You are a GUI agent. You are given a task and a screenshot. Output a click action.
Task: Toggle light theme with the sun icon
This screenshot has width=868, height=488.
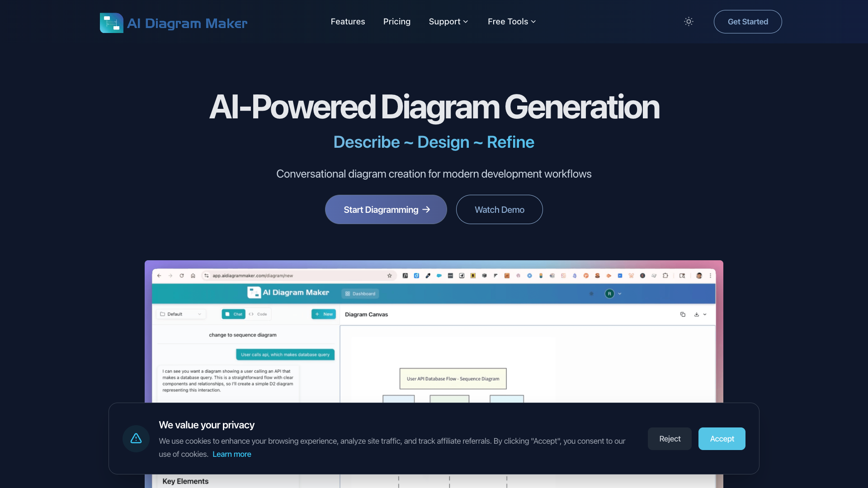click(689, 22)
